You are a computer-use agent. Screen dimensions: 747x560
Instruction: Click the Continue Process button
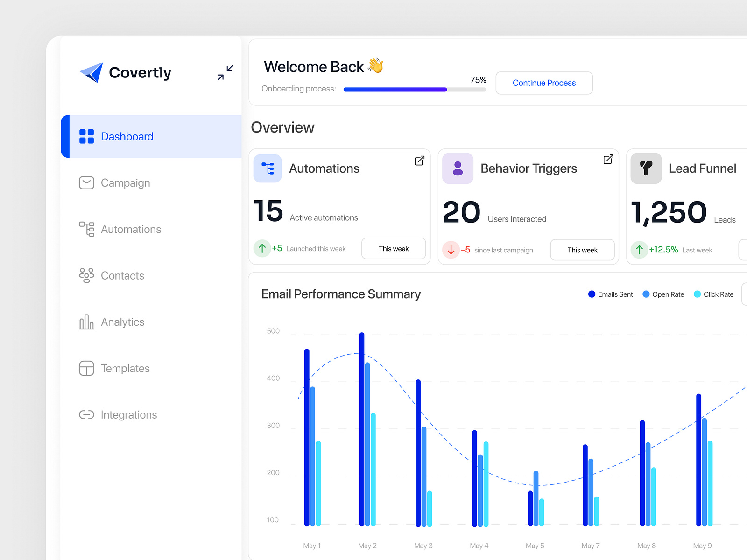click(x=544, y=83)
